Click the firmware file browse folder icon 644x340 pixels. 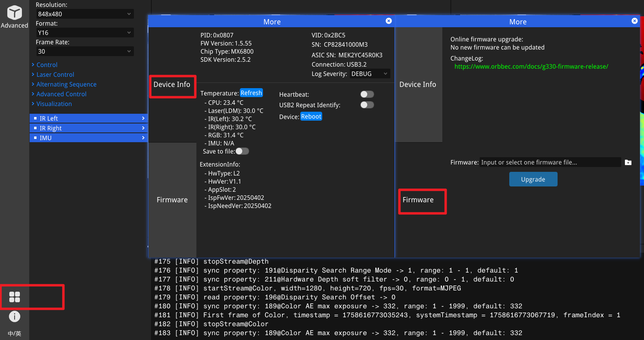point(628,162)
